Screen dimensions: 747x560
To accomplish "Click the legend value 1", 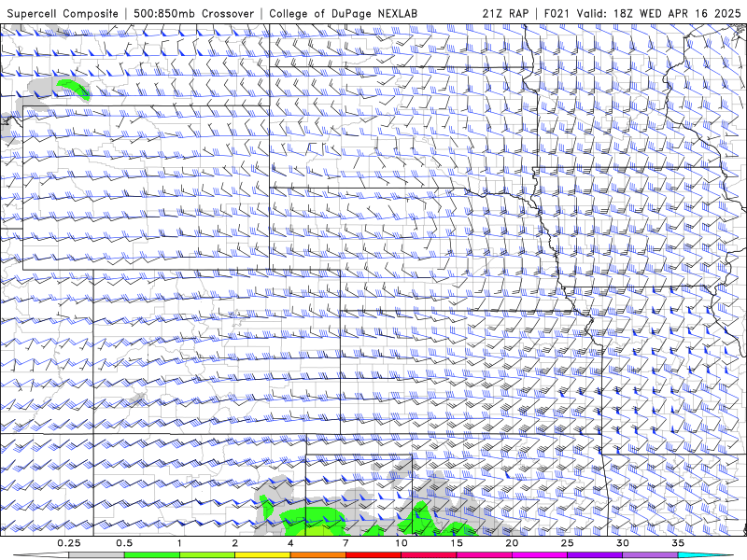I will 179,543.
